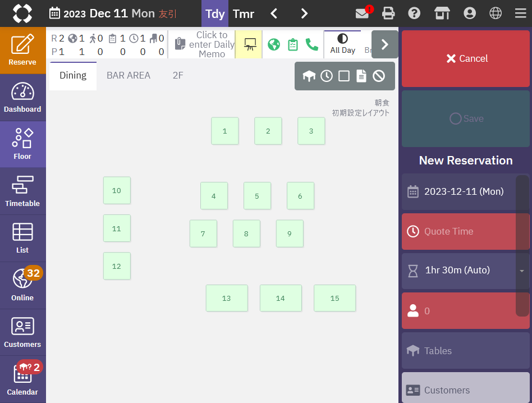The height and width of the screenshot is (403, 532).
Task: Toggle the All Day time filter
Action: (342, 44)
